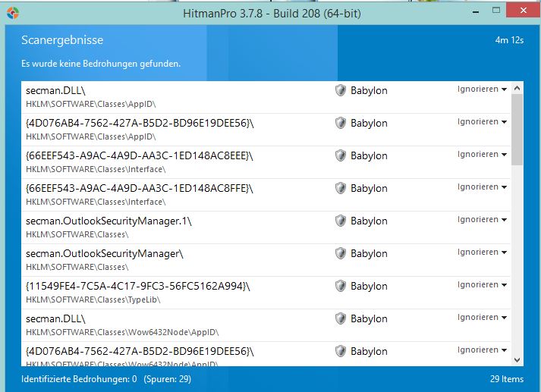Select the secman.DLL\ entry under HKLM\SOFTWARE\Classes\AppID\
The image size is (541, 392).
[266, 97]
